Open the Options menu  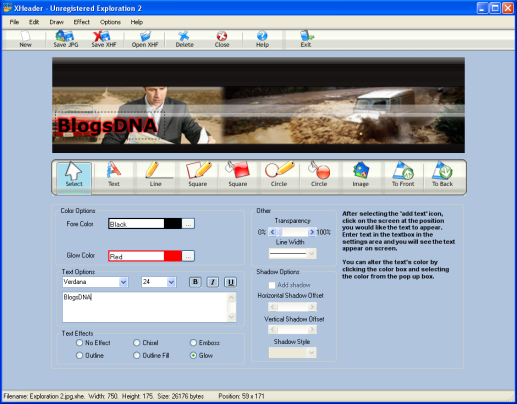pyautogui.click(x=110, y=22)
